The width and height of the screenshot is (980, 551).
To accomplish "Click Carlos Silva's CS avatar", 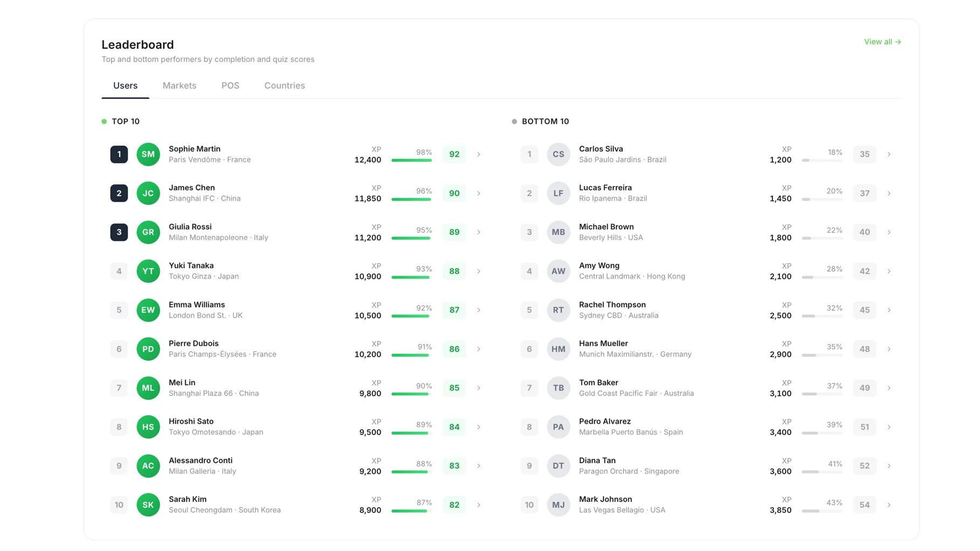I will pyautogui.click(x=558, y=154).
